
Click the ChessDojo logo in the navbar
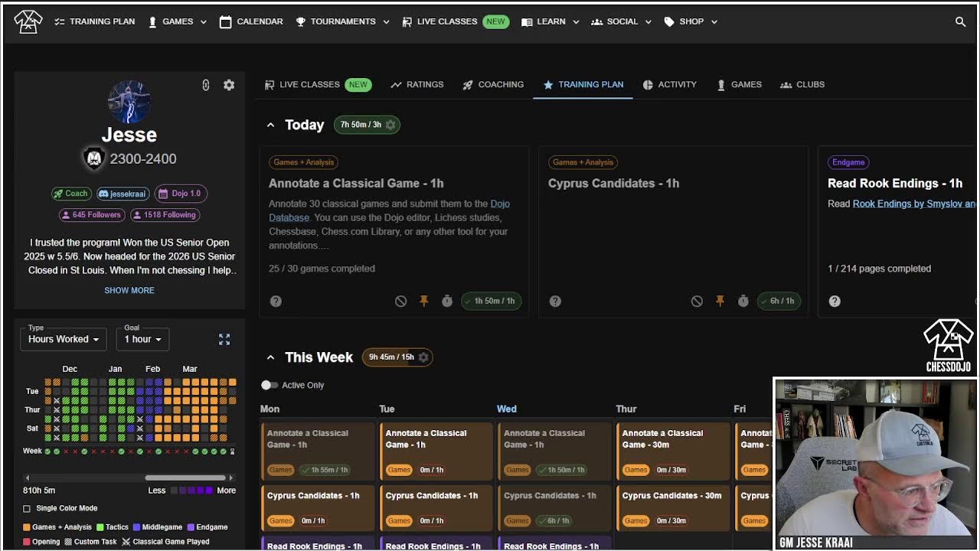(x=28, y=21)
